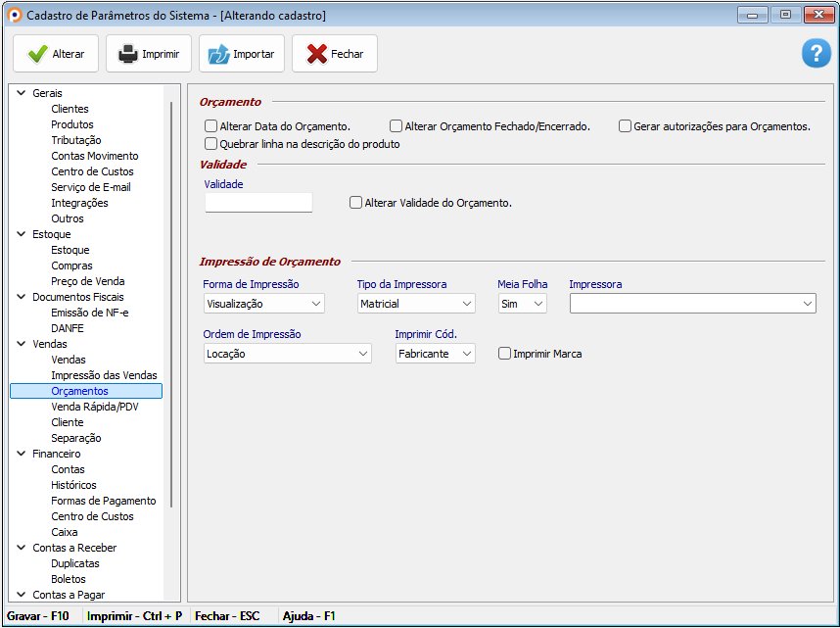This screenshot has width=840, height=628.
Task: Click the red X Fechar icon
Action: pos(316,54)
